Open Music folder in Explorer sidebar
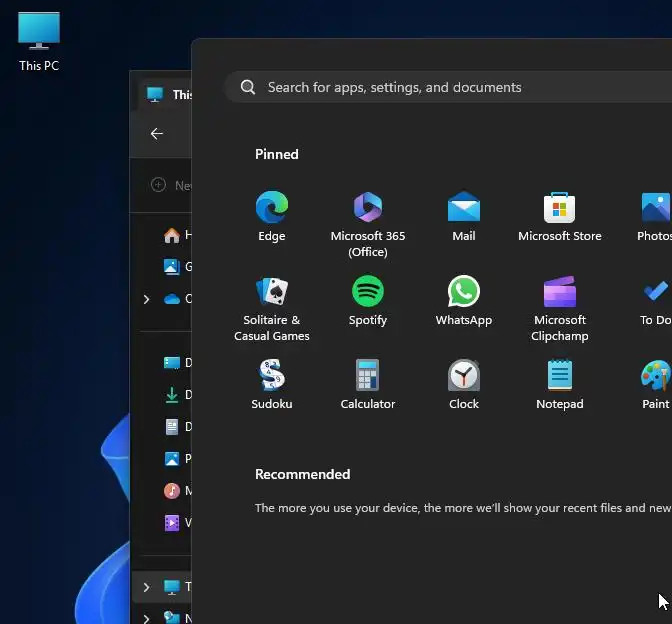Image resolution: width=672 pixels, height=624 pixels. click(x=177, y=491)
